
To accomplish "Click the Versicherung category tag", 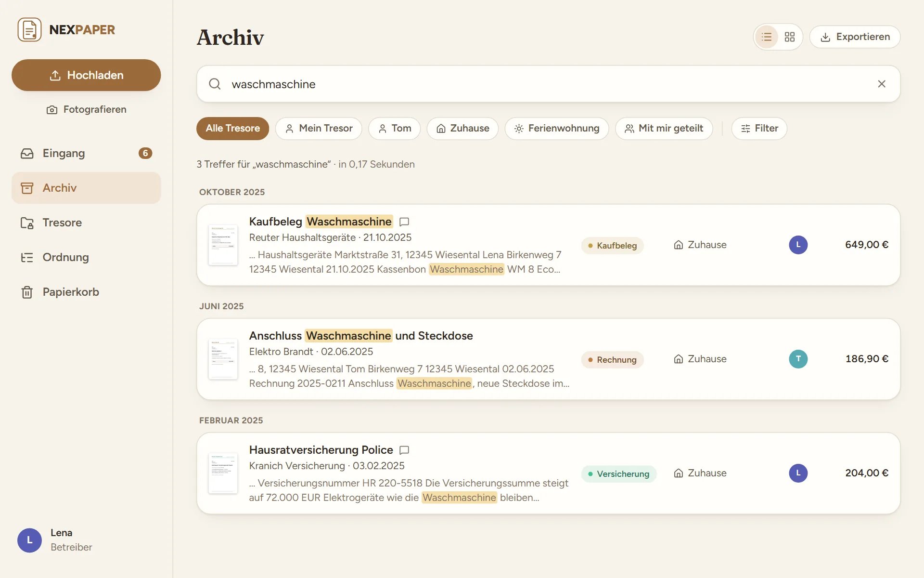I will (619, 473).
